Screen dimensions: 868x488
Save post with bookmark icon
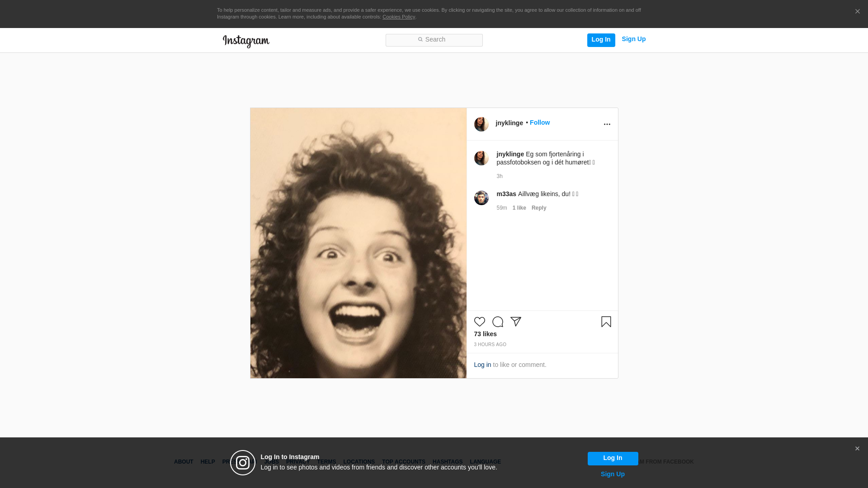point(606,322)
